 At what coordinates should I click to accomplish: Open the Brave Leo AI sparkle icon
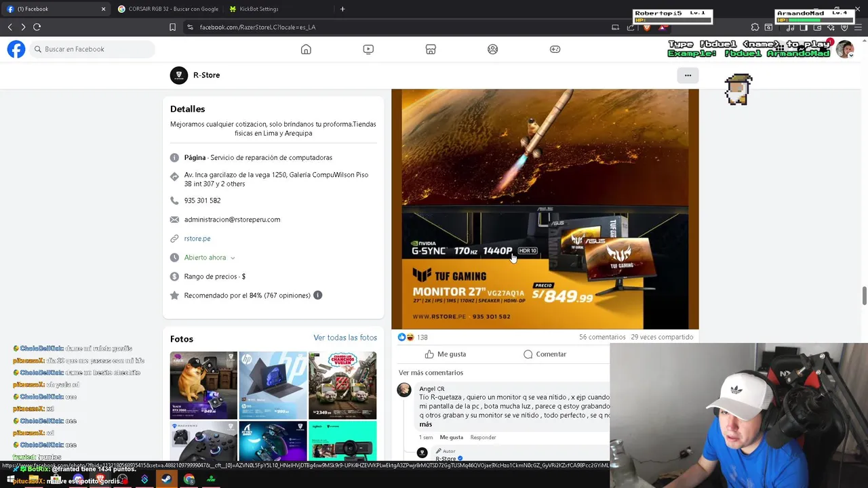pos(831,27)
